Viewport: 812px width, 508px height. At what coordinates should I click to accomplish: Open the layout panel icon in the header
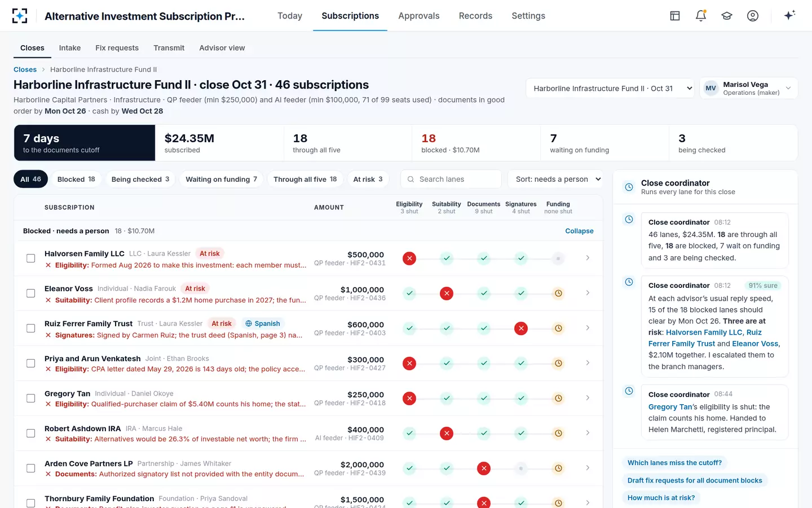coord(675,16)
